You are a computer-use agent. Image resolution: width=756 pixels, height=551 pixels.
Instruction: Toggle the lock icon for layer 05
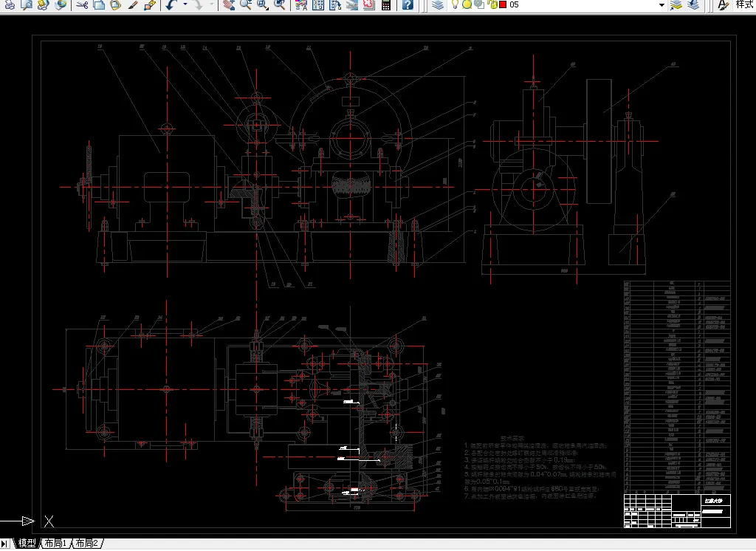(x=492, y=4)
